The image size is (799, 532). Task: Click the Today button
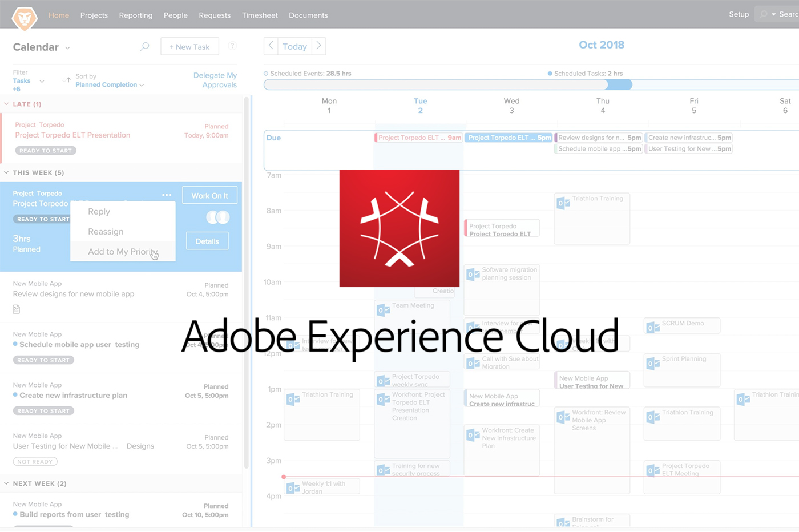click(294, 46)
